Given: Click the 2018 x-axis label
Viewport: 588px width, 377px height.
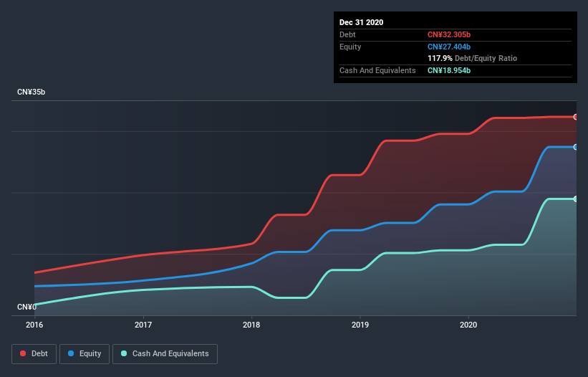Looking at the screenshot, I should pos(251,325).
